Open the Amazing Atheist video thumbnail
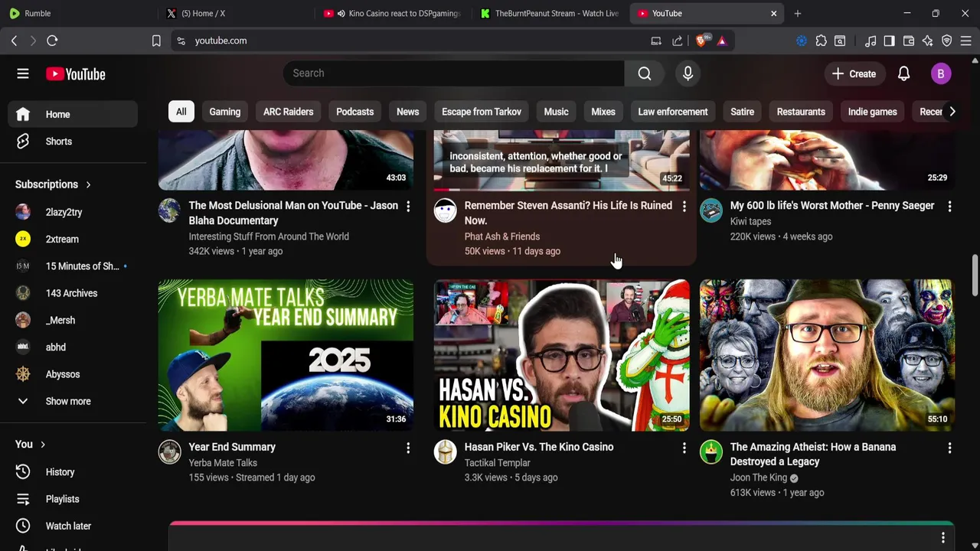Image resolution: width=980 pixels, height=551 pixels. (x=827, y=355)
